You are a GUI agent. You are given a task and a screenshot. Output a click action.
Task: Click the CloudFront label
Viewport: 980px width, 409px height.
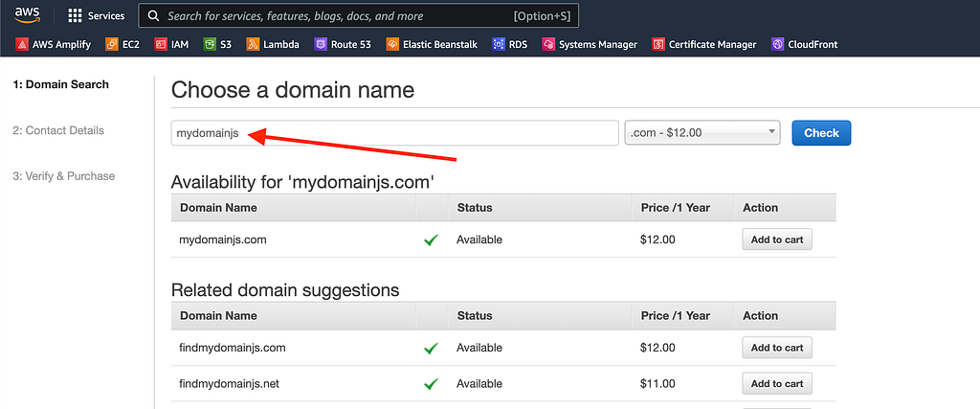click(x=813, y=44)
